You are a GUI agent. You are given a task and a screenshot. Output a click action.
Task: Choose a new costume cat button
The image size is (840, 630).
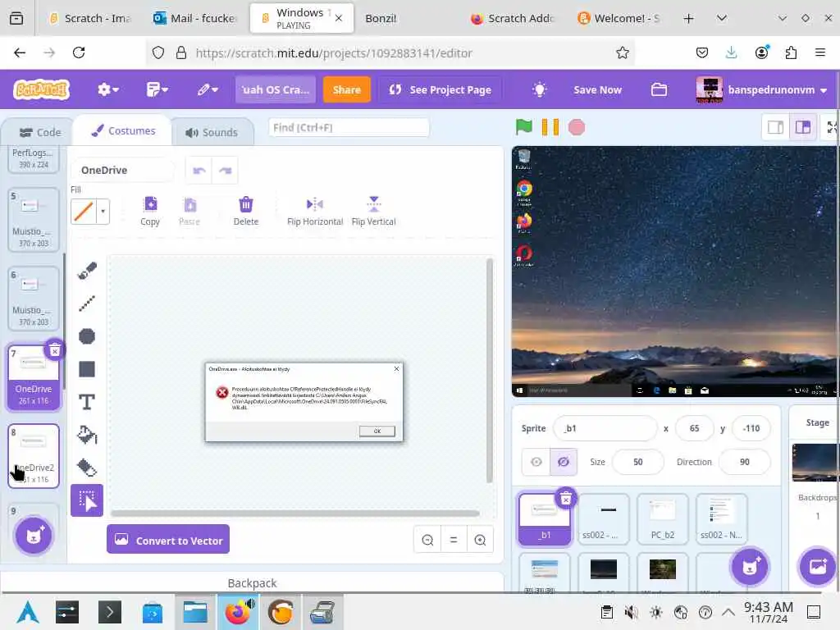coord(34,535)
